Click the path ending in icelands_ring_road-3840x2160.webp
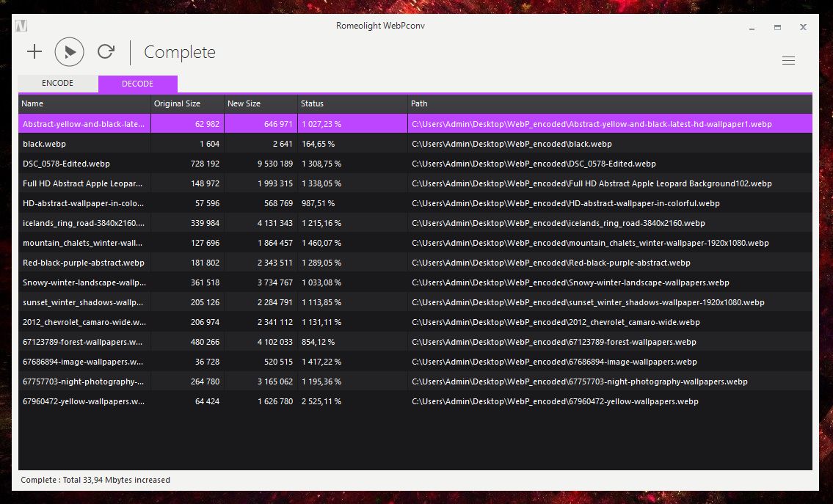833x504 pixels. coord(559,223)
